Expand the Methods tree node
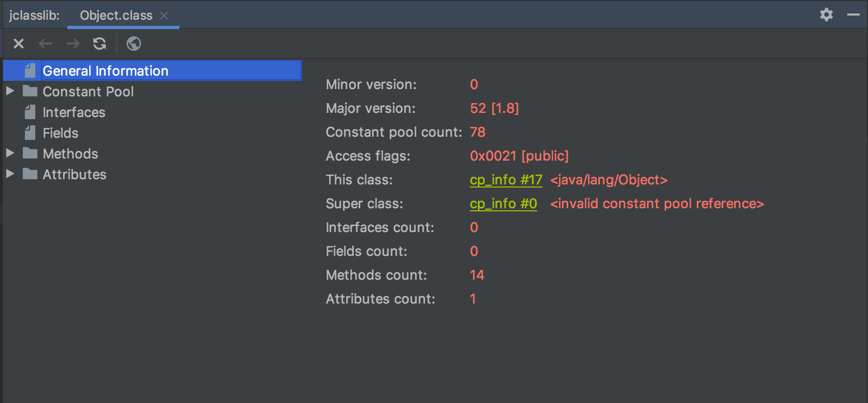 tap(10, 153)
